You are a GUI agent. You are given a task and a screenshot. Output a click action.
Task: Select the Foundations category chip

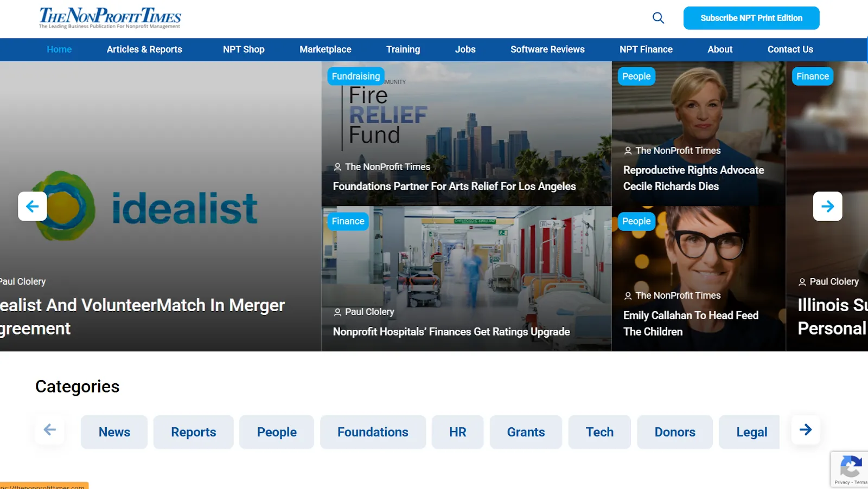tap(373, 432)
